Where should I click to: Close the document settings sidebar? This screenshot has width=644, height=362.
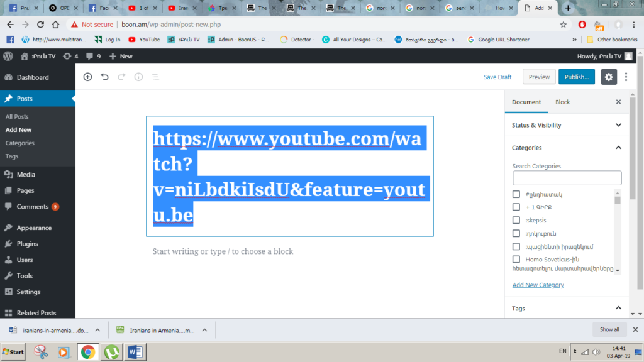(619, 102)
